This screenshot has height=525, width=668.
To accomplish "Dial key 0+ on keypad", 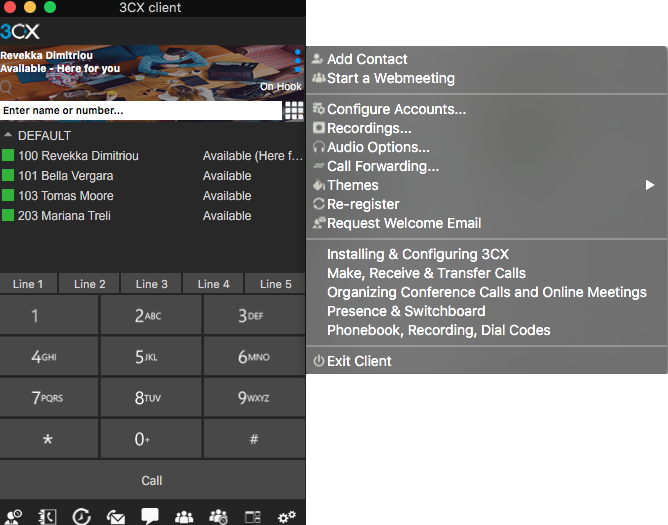I will click(x=151, y=438).
